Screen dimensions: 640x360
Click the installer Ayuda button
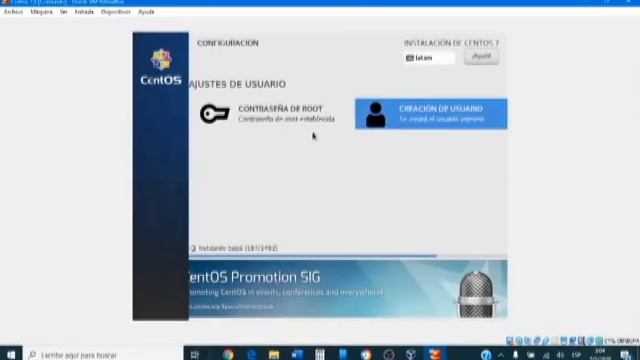[x=481, y=57]
